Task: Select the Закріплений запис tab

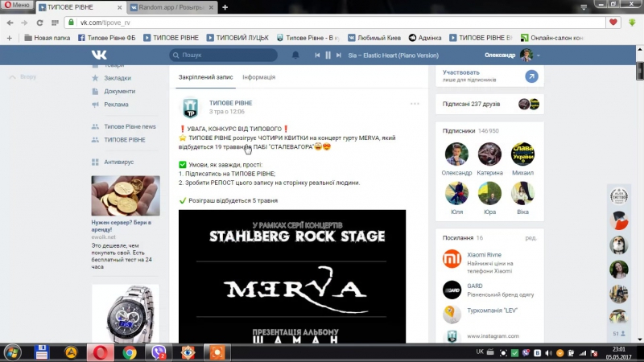Action: [x=205, y=77]
